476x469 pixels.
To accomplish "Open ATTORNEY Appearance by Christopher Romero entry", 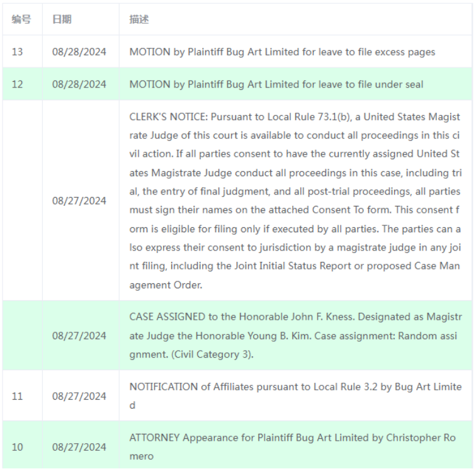I will 293,447.
